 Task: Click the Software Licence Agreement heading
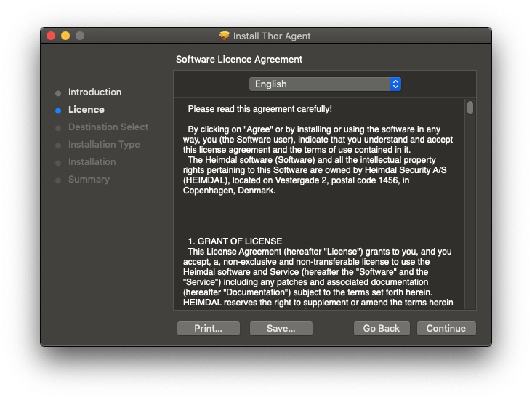point(239,60)
